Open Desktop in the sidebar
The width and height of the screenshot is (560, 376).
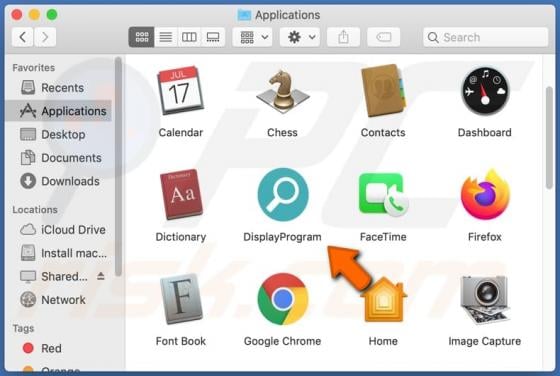click(59, 135)
